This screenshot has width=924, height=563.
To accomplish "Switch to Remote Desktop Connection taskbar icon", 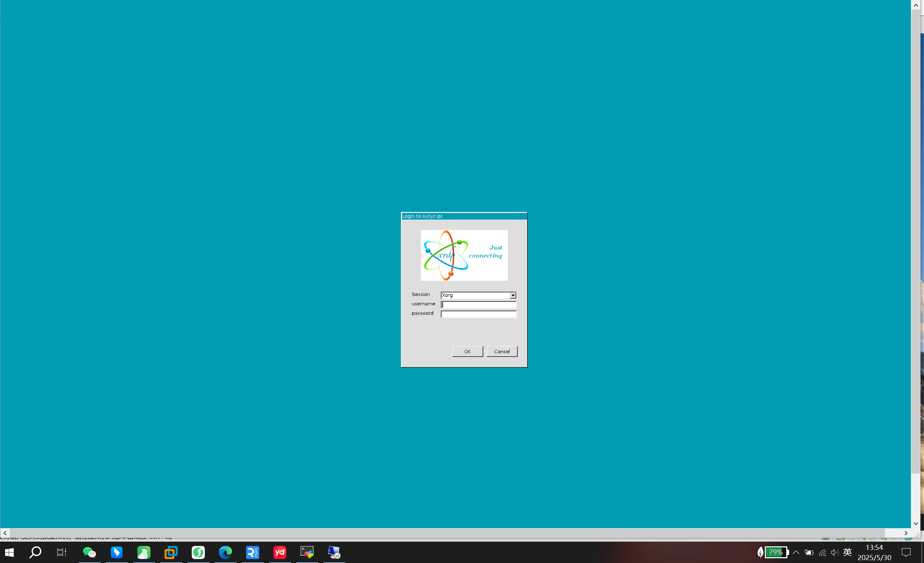I will pos(334,552).
